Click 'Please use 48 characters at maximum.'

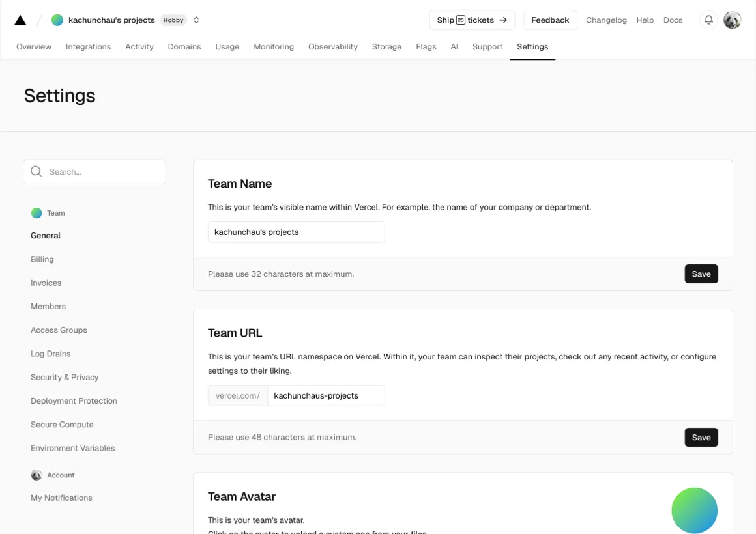coord(282,437)
